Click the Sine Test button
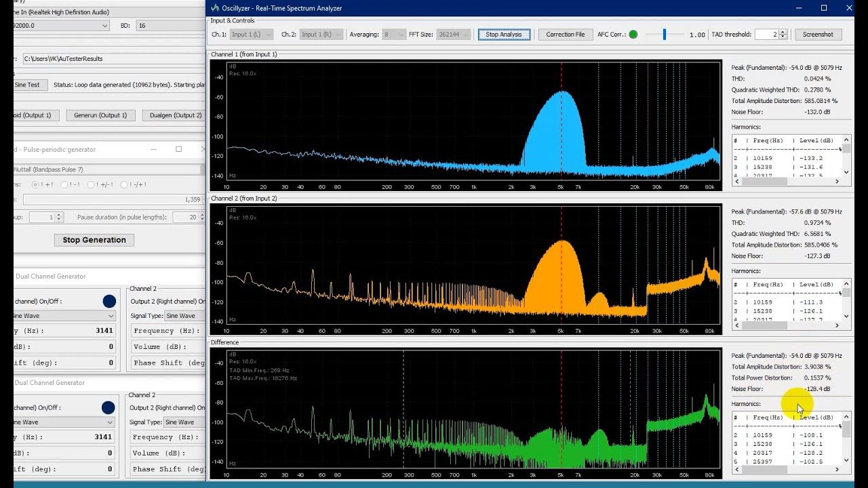Image resolution: width=868 pixels, height=488 pixels. tap(30, 85)
